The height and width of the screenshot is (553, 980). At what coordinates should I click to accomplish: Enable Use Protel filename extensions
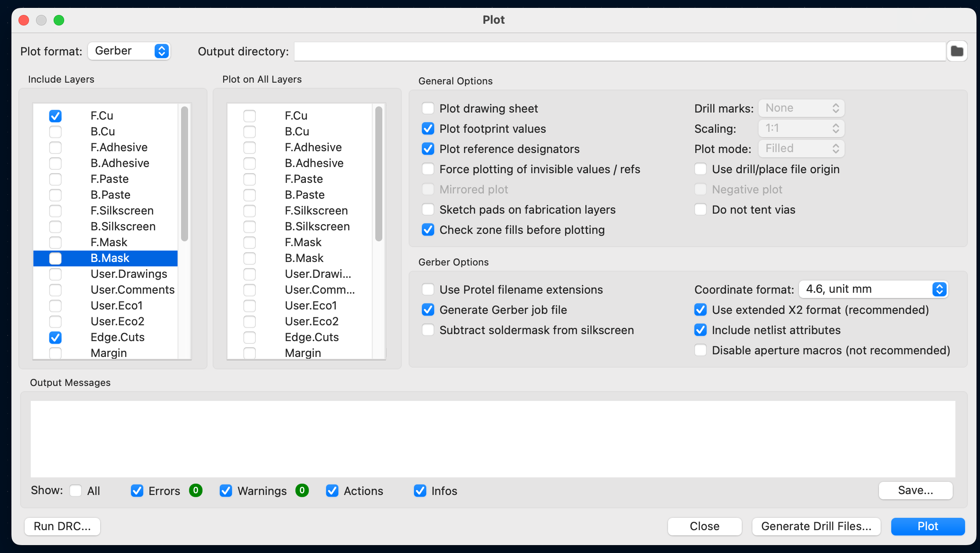click(428, 290)
